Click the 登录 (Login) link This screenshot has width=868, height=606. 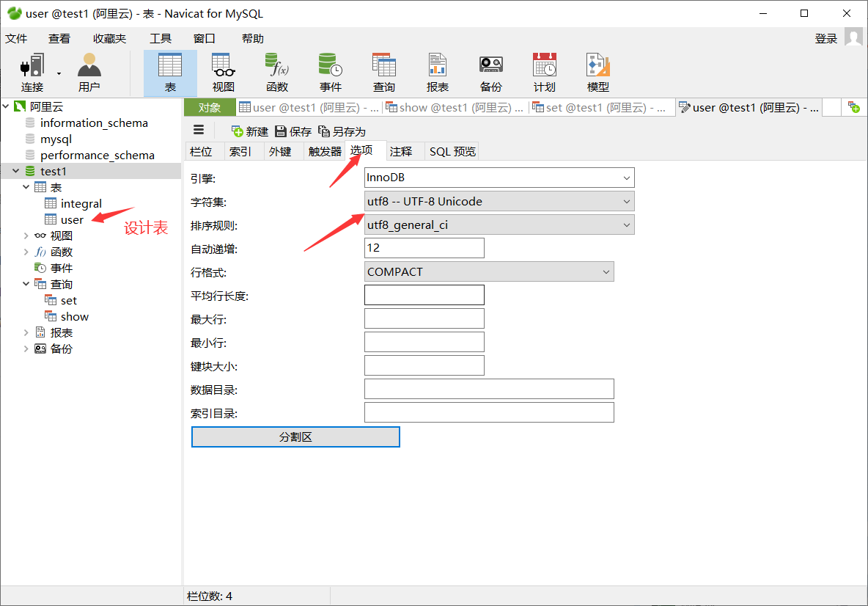tap(826, 38)
